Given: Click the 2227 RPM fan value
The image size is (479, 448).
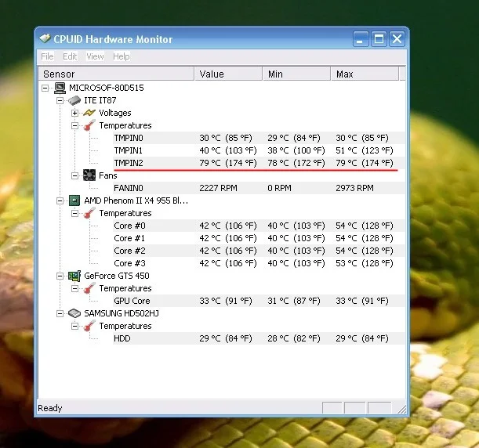Looking at the screenshot, I should click(218, 188).
